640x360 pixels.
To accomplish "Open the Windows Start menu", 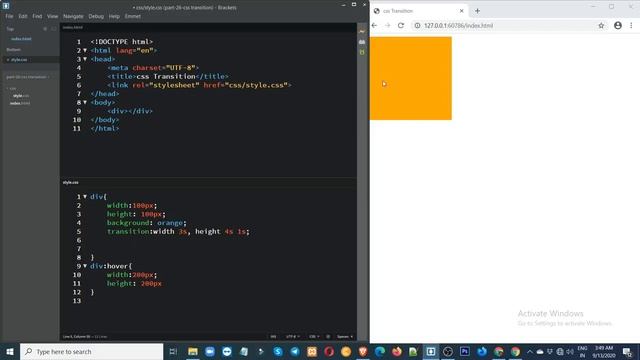I will tap(10, 351).
